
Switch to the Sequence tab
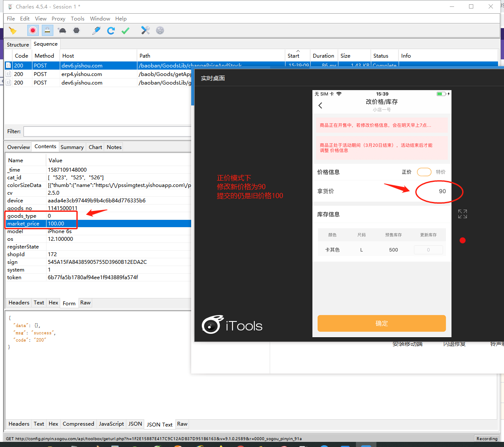coord(46,44)
